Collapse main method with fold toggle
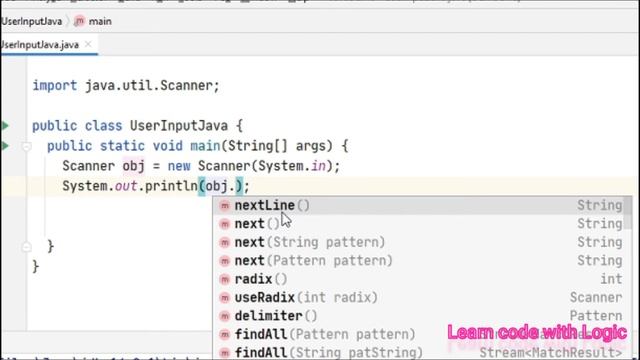The image size is (640, 360). coord(27,146)
